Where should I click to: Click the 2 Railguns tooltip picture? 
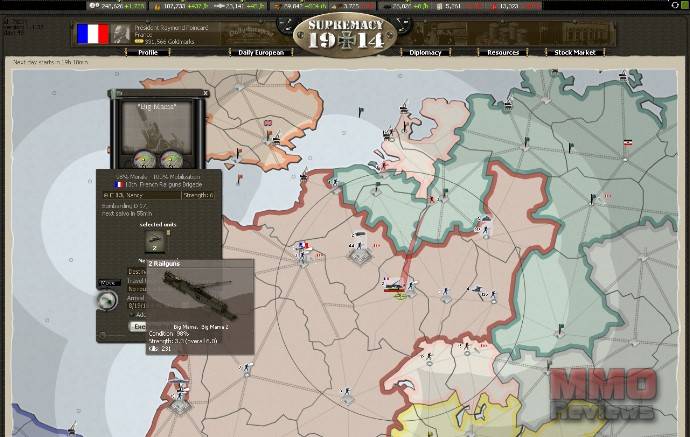(x=200, y=295)
